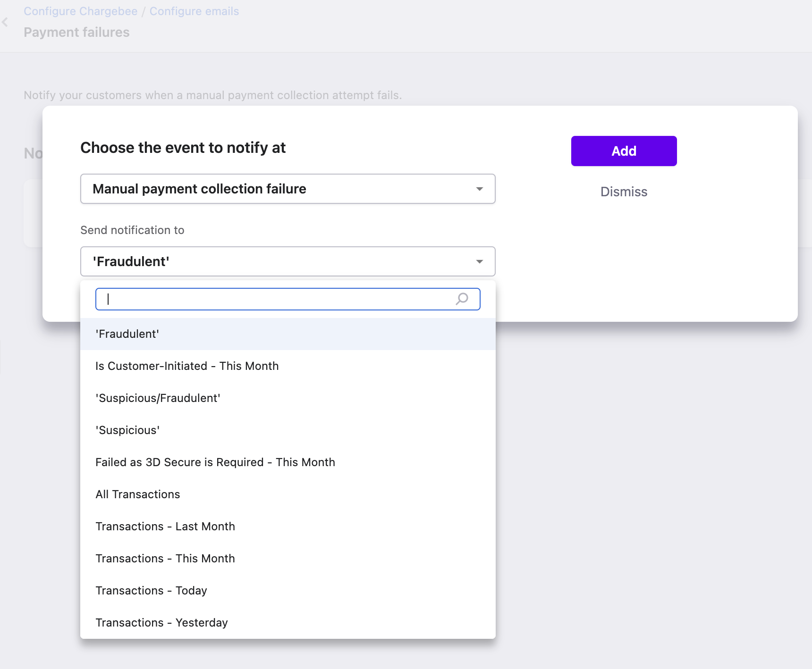The image size is (812, 669).
Task: Go to Configure emails breadcrumb
Action: pos(194,11)
